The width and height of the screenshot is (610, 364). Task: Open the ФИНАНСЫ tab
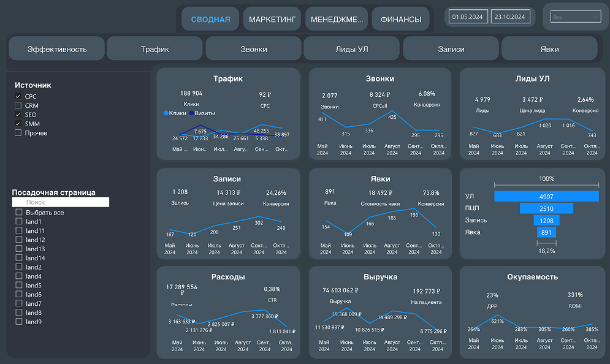point(400,19)
